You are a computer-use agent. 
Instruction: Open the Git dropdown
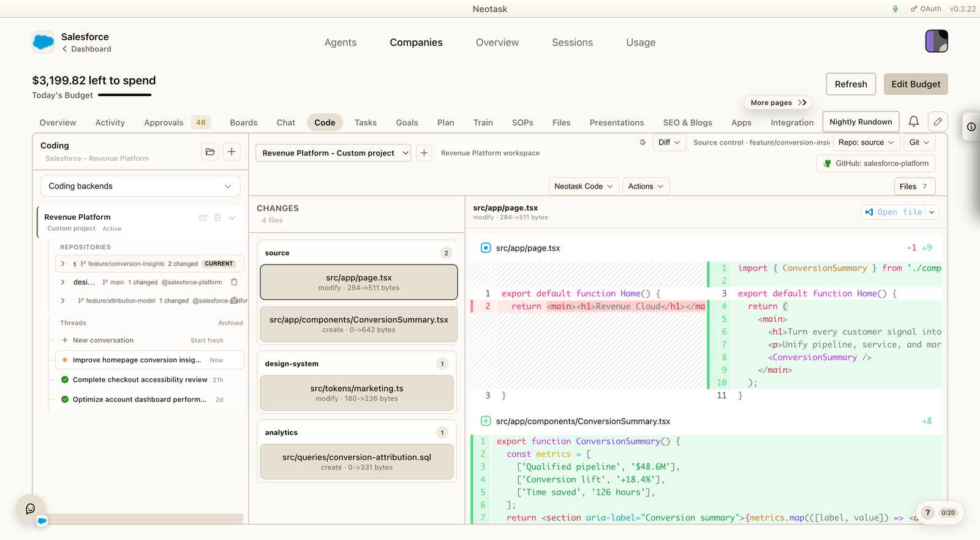(x=919, y=142)
